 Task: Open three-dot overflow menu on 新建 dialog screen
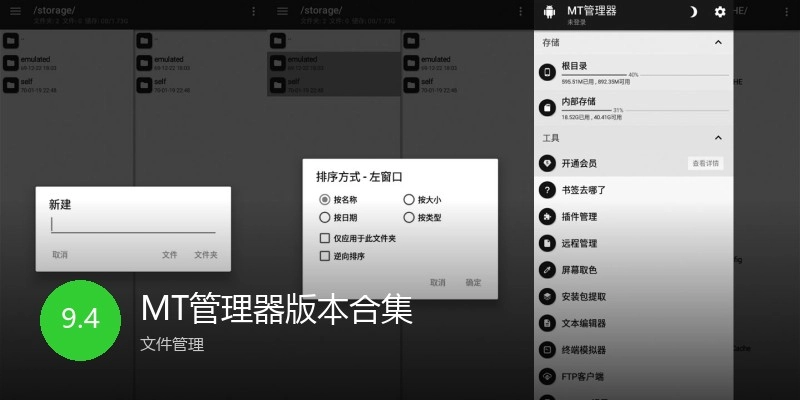pos(254,11)
